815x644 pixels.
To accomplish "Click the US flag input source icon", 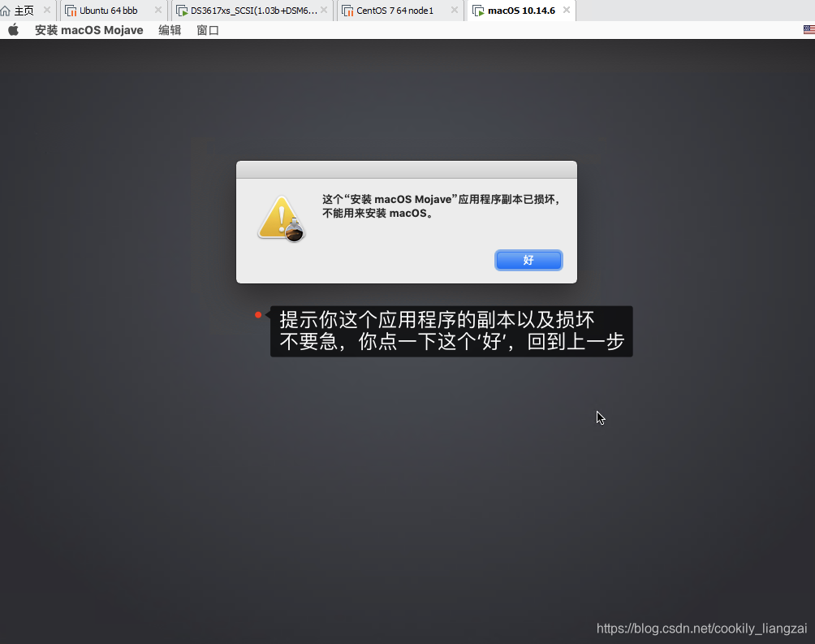I will pyautogui.click(x=809, y=30).
